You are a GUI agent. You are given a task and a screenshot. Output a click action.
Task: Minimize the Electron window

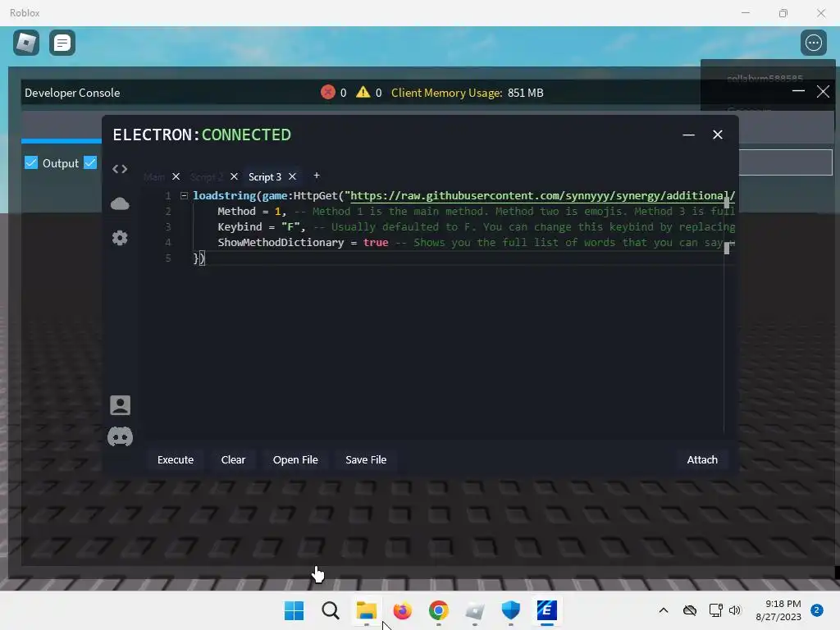click(688, 135)
